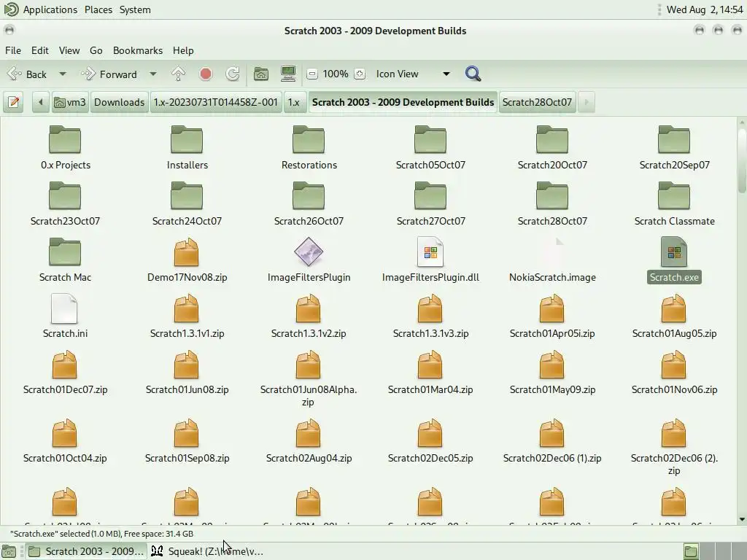This screenshot has width=747, height=560.
Task: Click the vertical scrollbar thumb
Action: click(x=742, y=160)
